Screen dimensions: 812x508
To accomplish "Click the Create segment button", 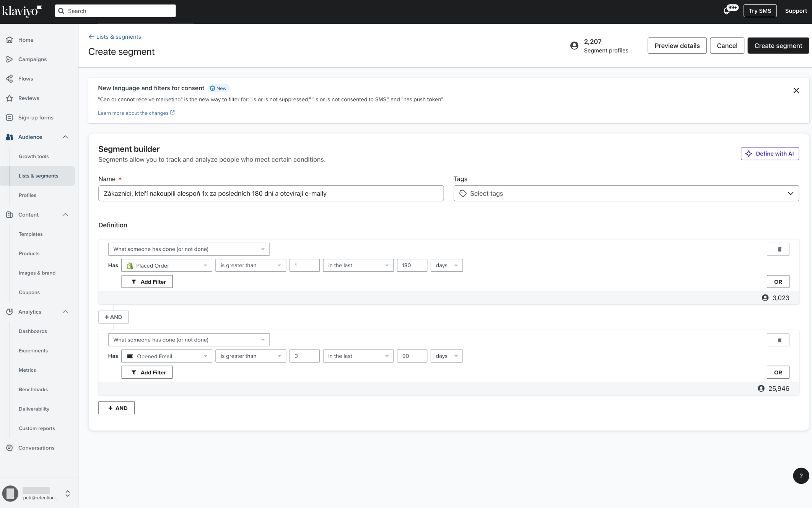I will point(778,46).
